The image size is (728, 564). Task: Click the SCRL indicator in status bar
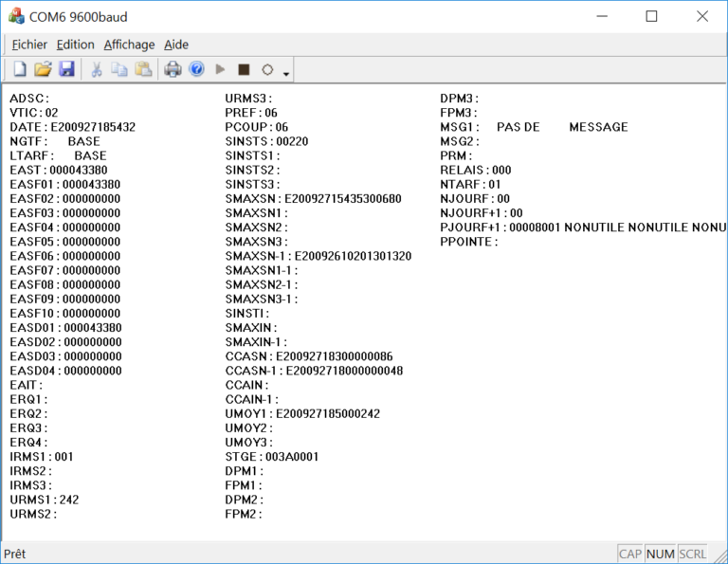[x=692, y=554]
